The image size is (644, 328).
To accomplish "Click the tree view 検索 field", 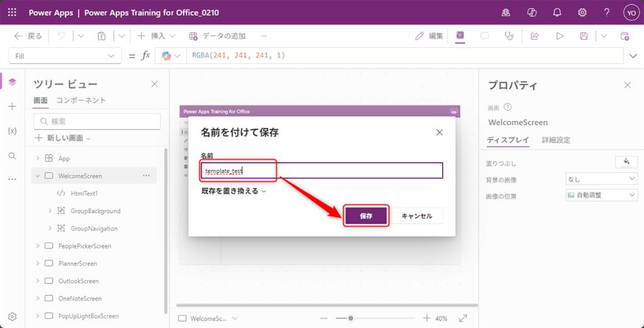I will [96, 122].
